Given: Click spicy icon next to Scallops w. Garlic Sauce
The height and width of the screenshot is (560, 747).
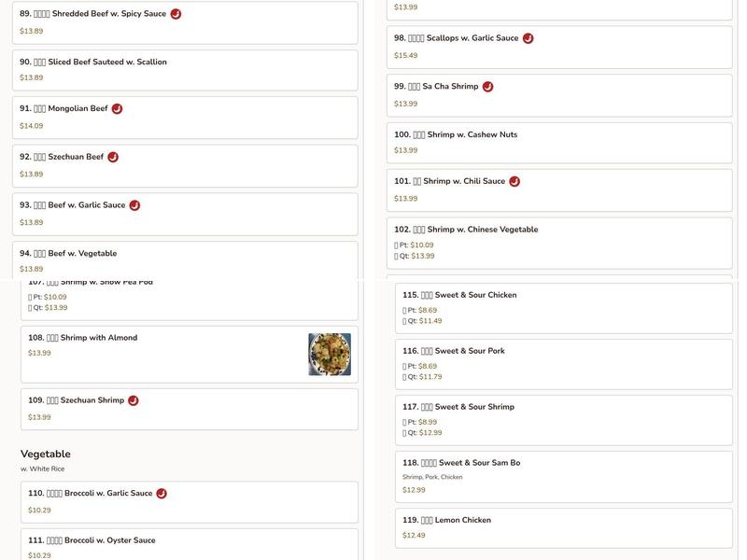Looking at the screenshot, I should pyautogui.click(x=528, y=38).
